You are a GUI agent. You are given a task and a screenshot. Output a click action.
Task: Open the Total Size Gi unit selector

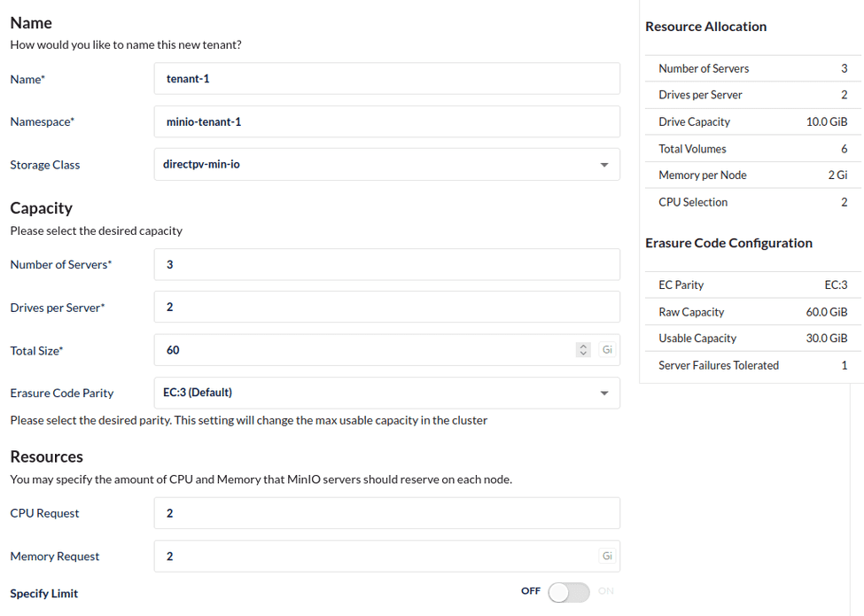607,350
